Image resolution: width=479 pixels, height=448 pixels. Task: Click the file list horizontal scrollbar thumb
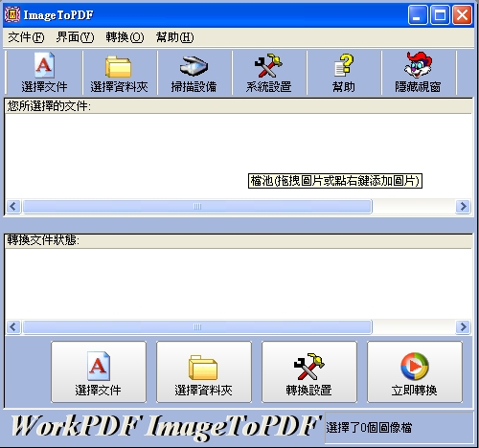197,207
